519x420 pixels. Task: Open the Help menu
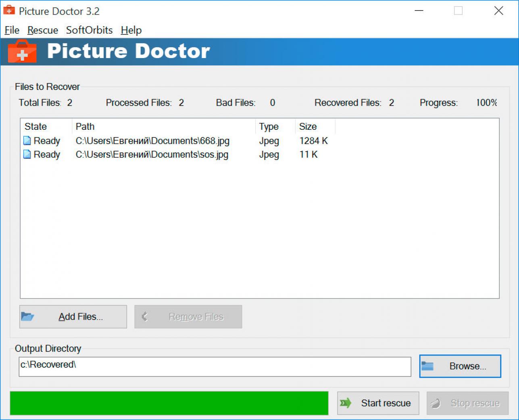point(131,30)
